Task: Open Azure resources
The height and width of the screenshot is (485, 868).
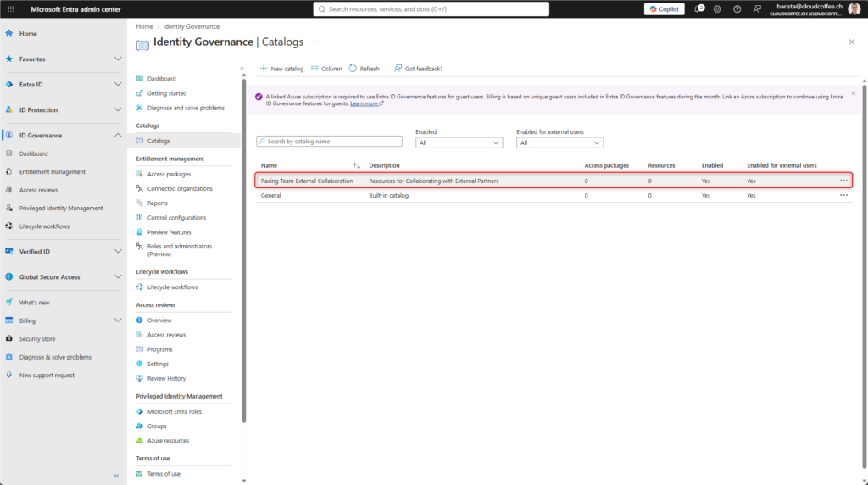Action: 168,441
